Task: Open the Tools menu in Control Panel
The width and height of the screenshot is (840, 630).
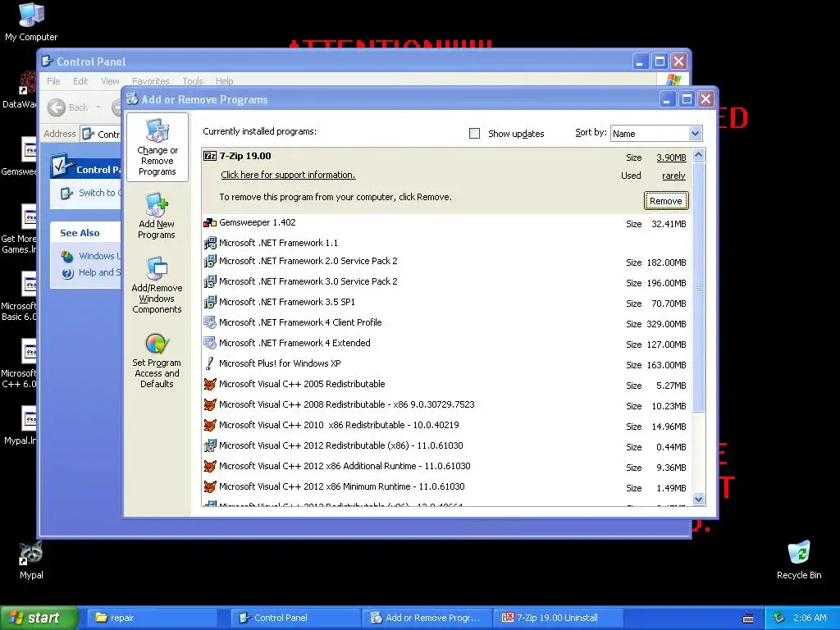Action: (192, 81)
